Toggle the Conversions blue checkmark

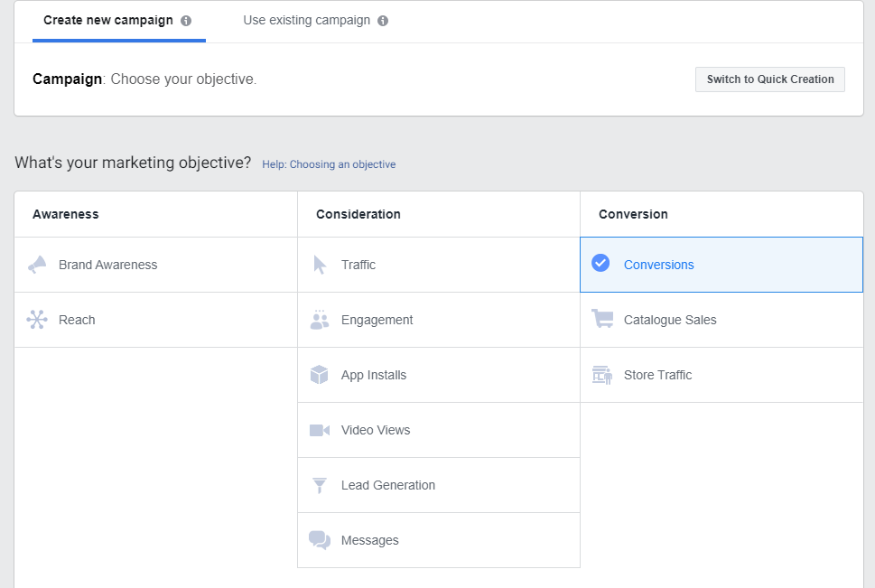[x=600, y=263]
